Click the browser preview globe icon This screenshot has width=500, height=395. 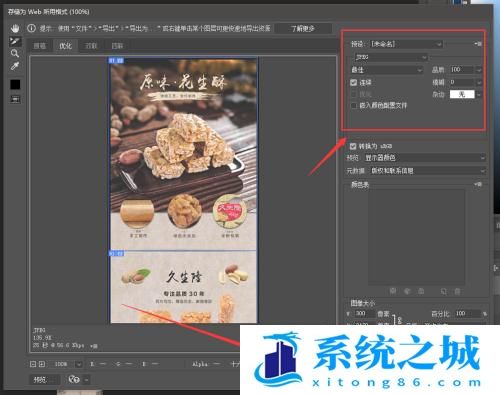(x=74, y=379)
